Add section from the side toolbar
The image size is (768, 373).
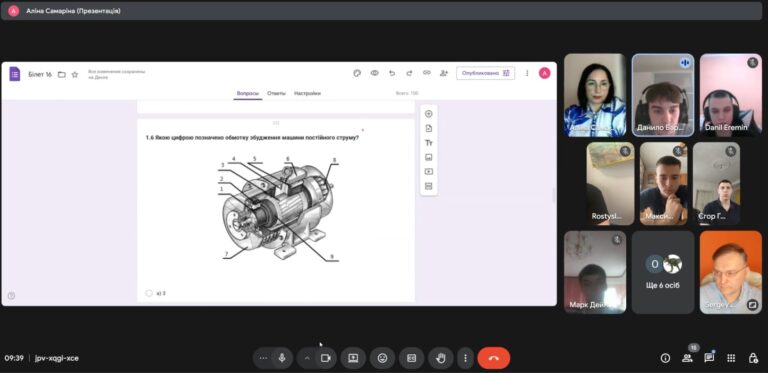coord(429,186)
